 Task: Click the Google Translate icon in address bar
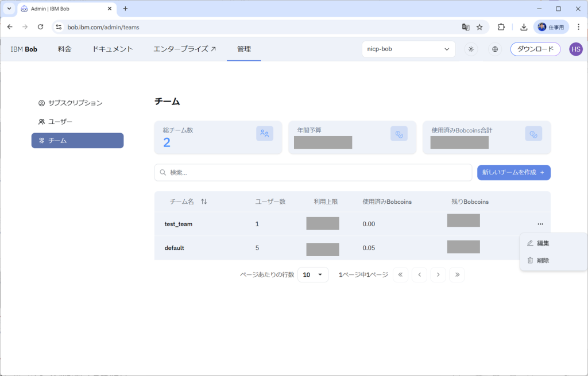[x=466, y=27]
